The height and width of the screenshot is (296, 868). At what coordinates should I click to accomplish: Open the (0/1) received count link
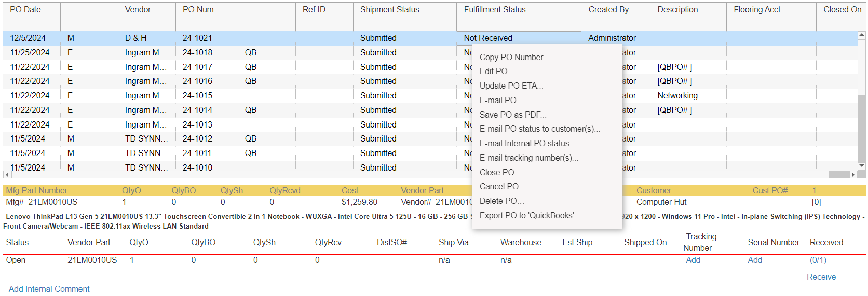point(818,260)
